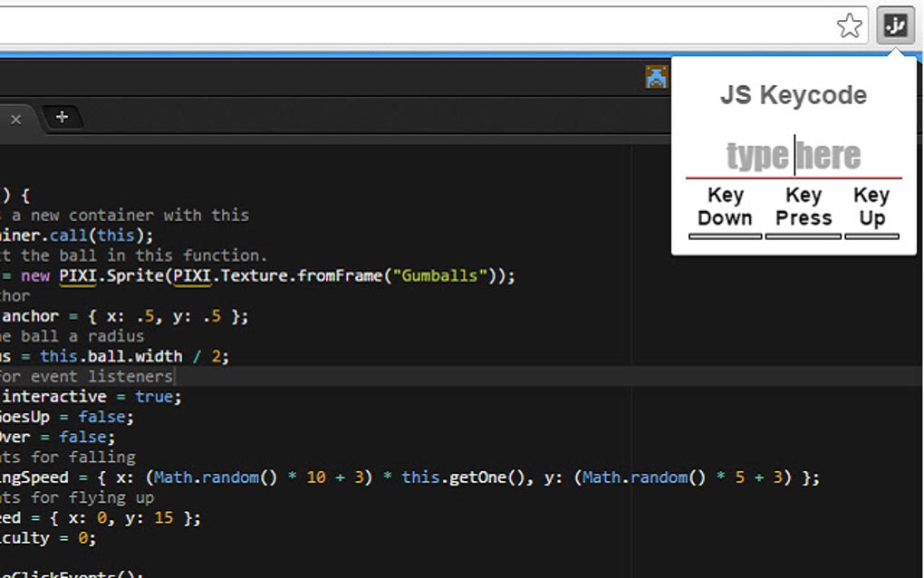Screen dimensions: 924x578
Task: Click the 'anchor = { x: .5, y: .5 };' line
Action: coord(125,316)
